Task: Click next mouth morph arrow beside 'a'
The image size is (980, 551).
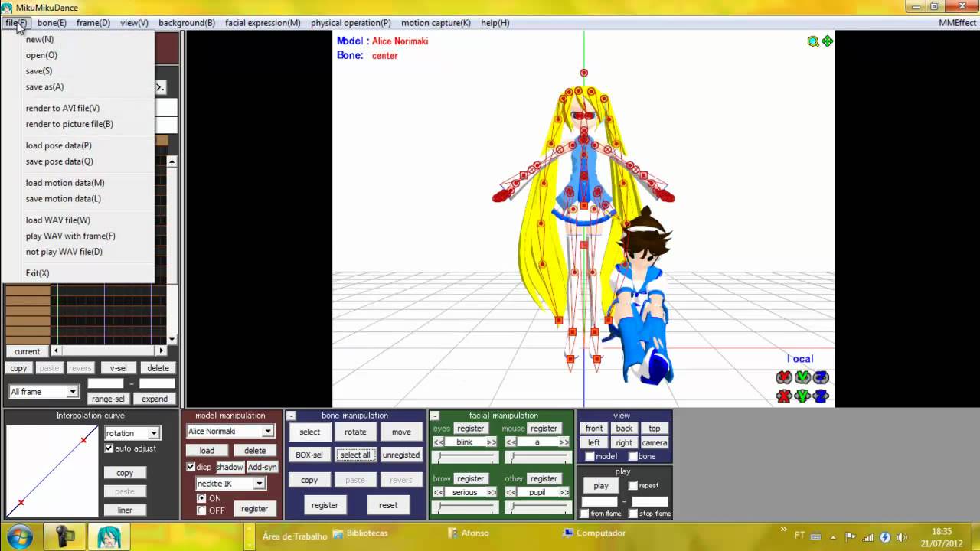Action: [x=563, y=442]
